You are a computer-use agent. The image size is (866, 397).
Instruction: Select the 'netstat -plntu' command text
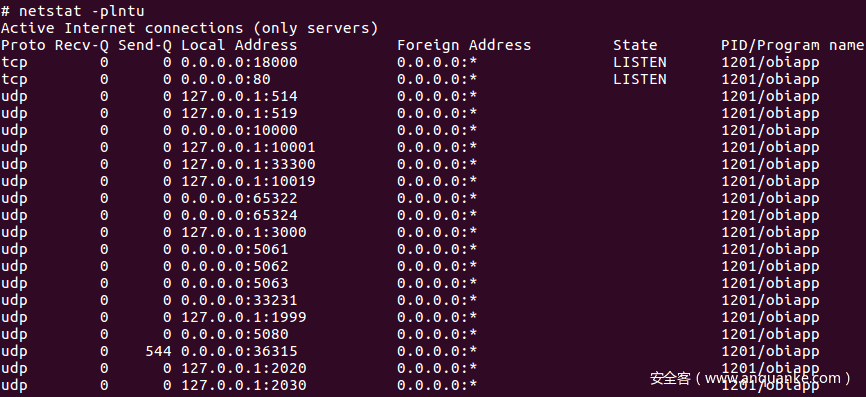pos(81,11)
